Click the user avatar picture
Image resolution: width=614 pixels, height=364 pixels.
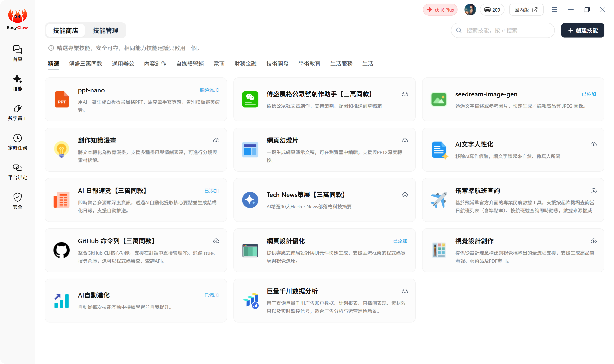470,10
